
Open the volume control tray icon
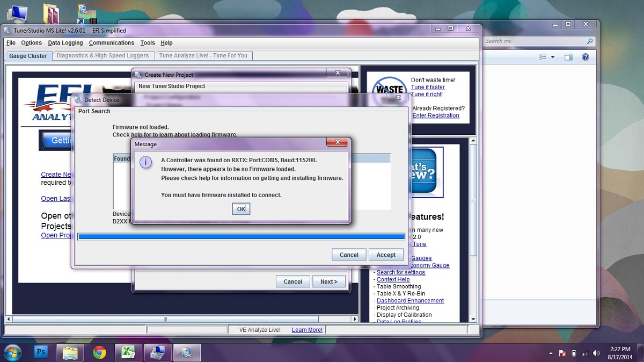click(596, 353)
